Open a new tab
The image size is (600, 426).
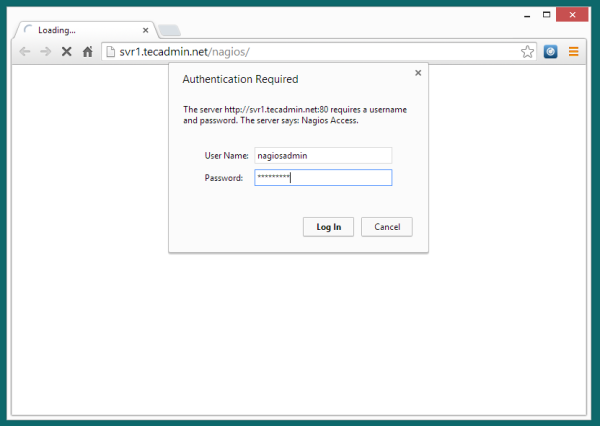click(168, 30)
